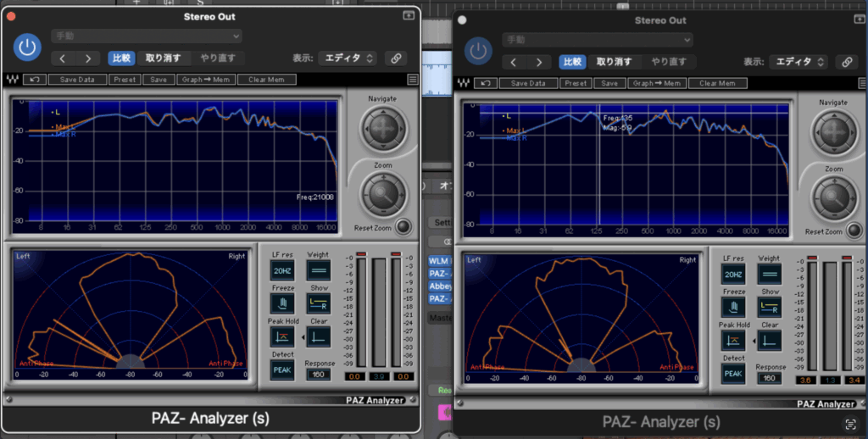868x439 pixels.
Task: Open the hamburger menu in left window toolbar
Action: (413, 80)
